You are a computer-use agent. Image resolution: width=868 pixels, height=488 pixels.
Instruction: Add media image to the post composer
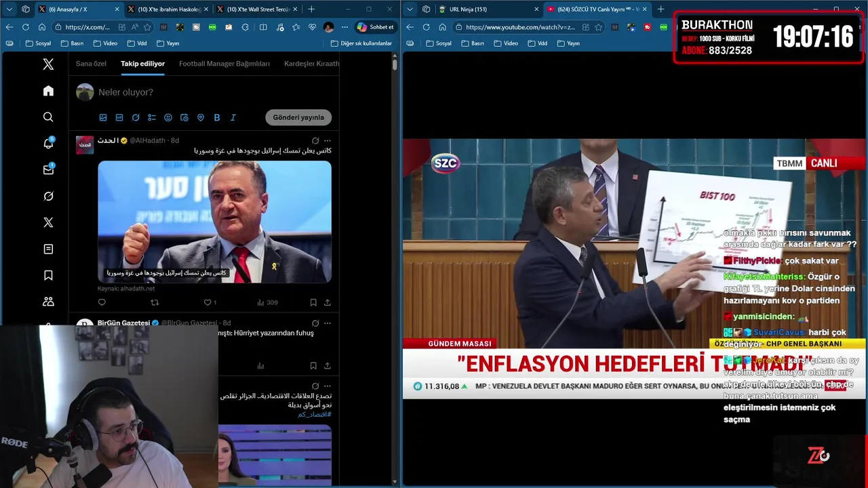pos(103,117)
